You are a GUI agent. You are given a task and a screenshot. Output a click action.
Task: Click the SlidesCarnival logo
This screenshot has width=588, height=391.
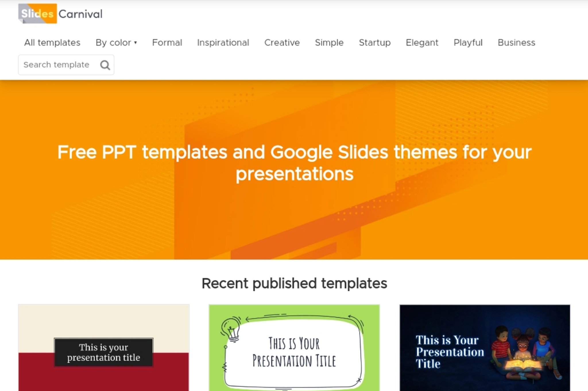[x=60, y=13]
